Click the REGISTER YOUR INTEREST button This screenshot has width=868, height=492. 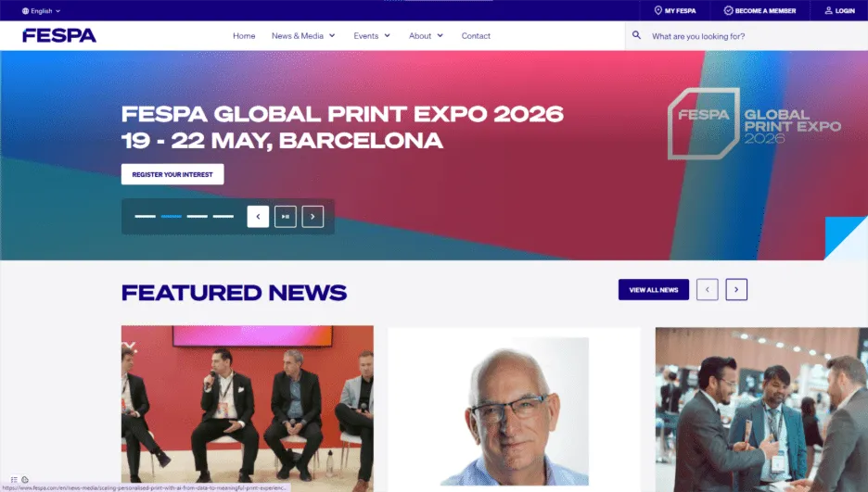click(x=172, y=174)
